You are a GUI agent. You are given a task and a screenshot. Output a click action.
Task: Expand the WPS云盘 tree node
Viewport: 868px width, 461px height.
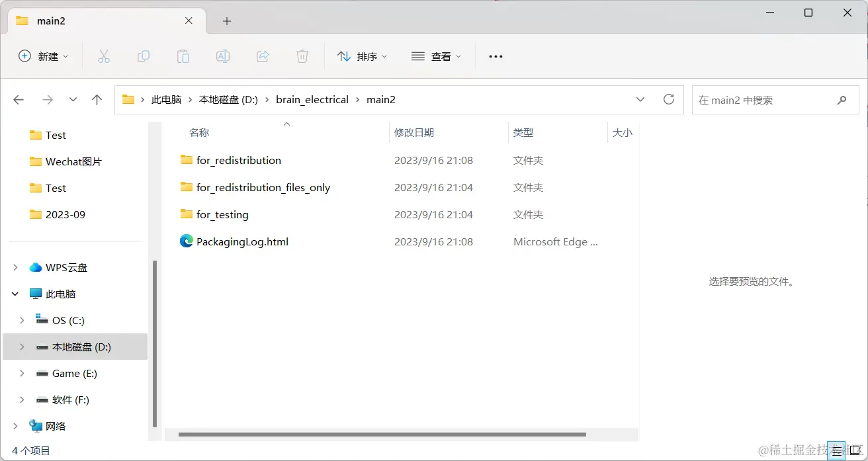16,267
